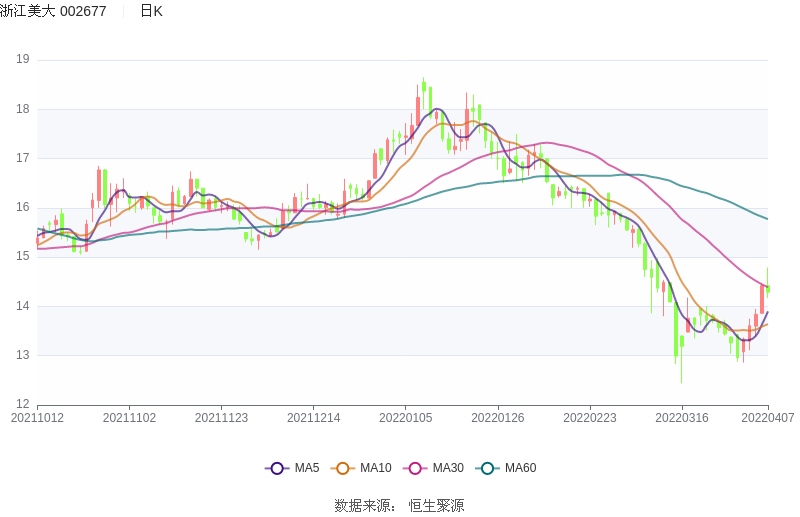
Task: Select the 日K chart tab
Action: 151,11
